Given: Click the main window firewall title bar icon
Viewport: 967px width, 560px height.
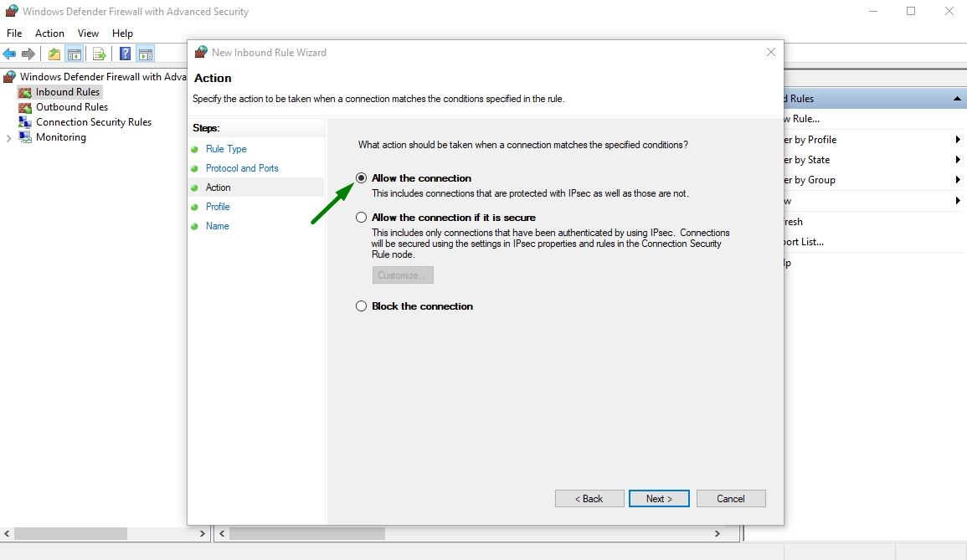Looking at the screenshot, I should pyautogui.click(x=11, y=11).
